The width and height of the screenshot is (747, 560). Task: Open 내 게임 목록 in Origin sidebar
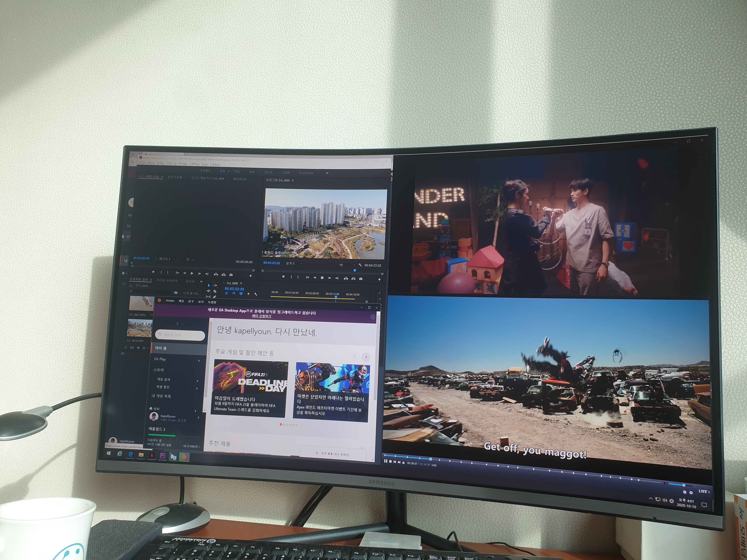click(161, 396)
